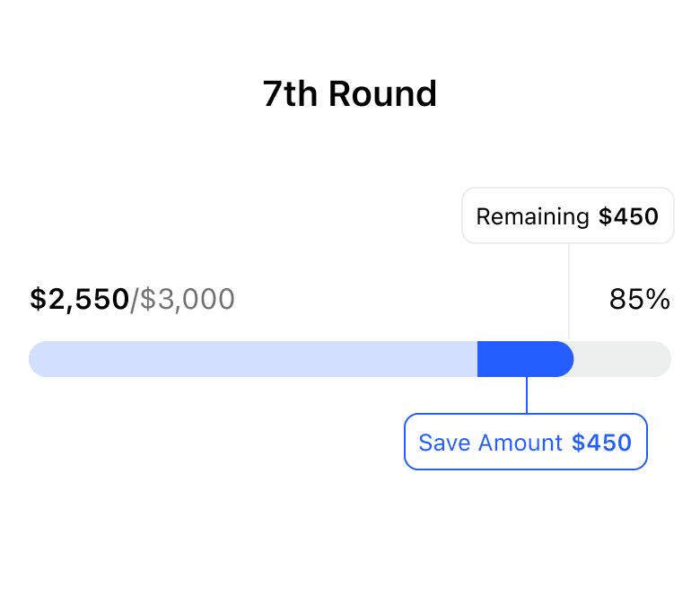The height and width of the screenshot is (614, 700).
Task: Click the gray connector line above bar
Action: pyautogui.click(x=569, y=292)
